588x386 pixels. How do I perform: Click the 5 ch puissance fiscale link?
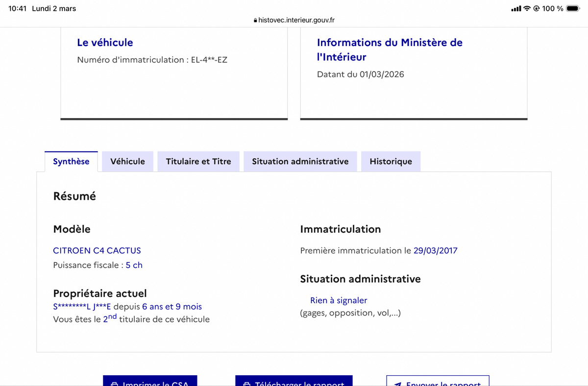(134, 265)
